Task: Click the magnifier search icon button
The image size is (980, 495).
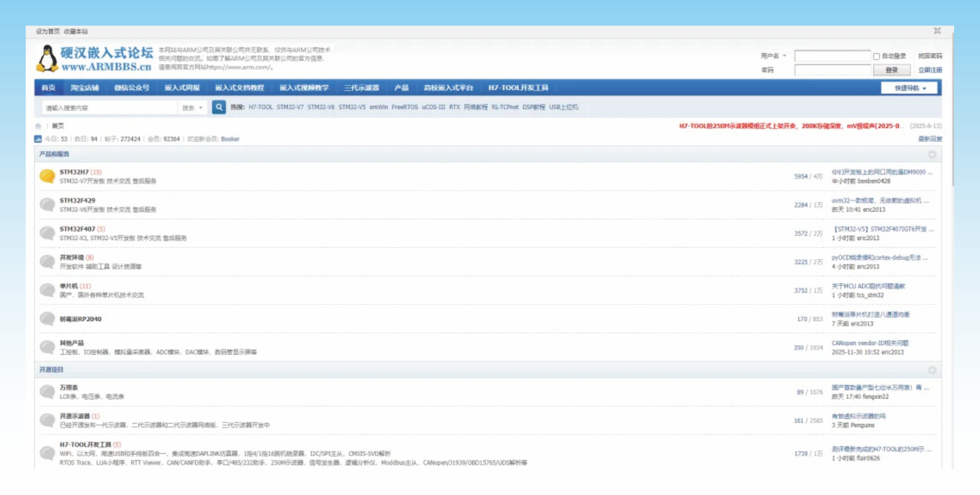Action: point(219,108)
